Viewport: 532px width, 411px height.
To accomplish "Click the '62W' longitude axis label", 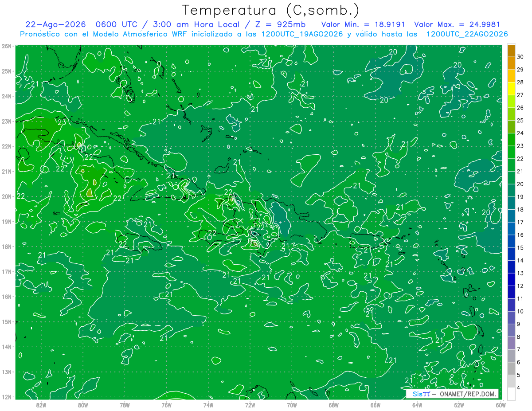I will [x=458, y=405].
